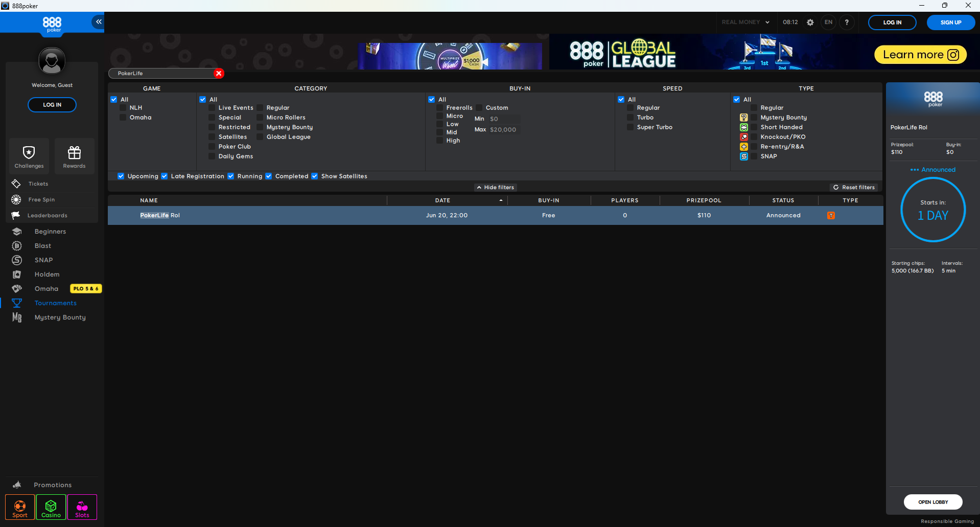The width and height of the screenshot is (980, 527).
Task: Open Leaderboards flag item
Action: click(47, 215)
